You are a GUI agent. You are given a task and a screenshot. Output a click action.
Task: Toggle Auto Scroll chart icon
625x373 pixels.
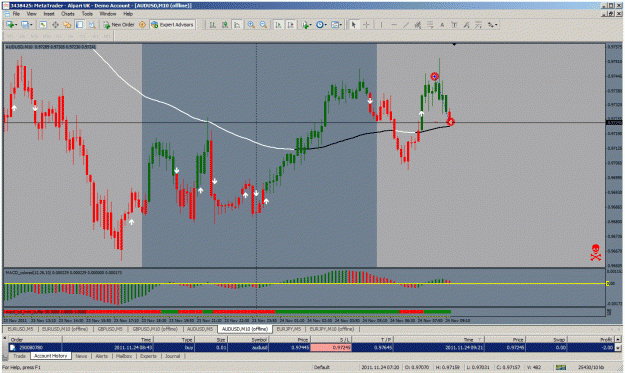[x=279, y=25]
